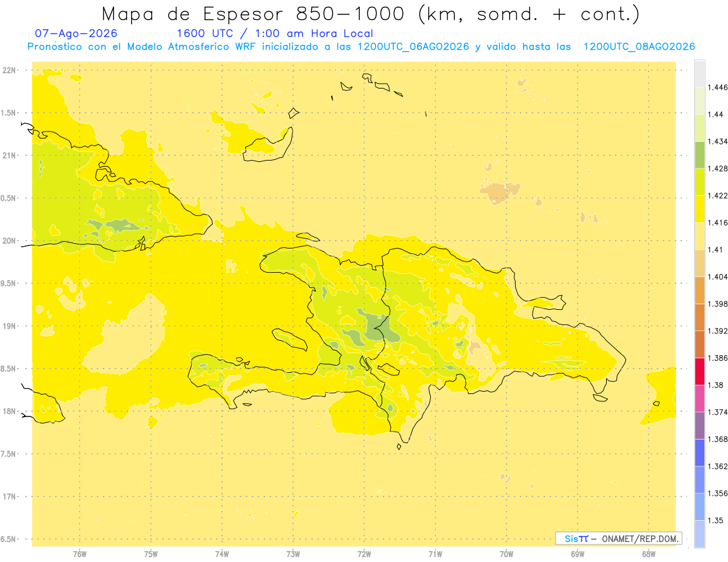
Task: Pick the tan swatch between 1.404 and 1.41
Action: point(699,263)
